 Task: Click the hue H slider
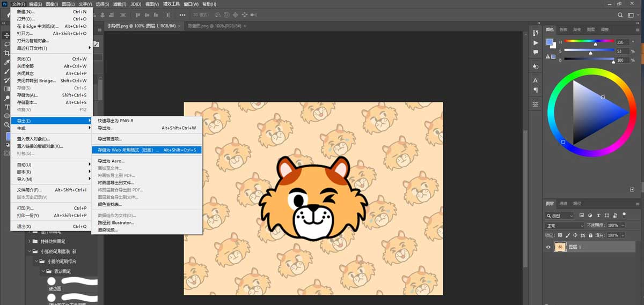click(x=589, y=42)
